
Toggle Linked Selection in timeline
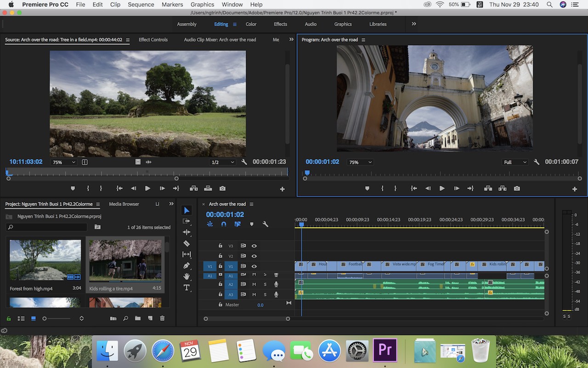point(237,224)
